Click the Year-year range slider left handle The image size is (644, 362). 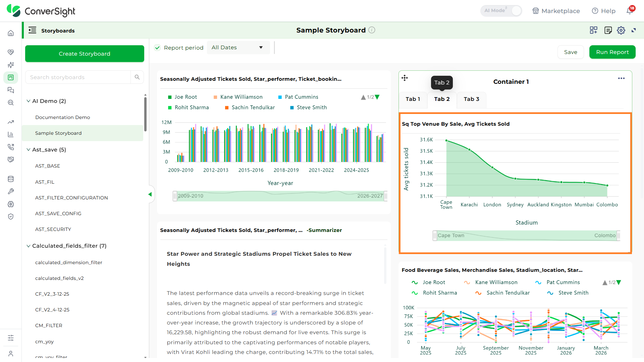175,196
